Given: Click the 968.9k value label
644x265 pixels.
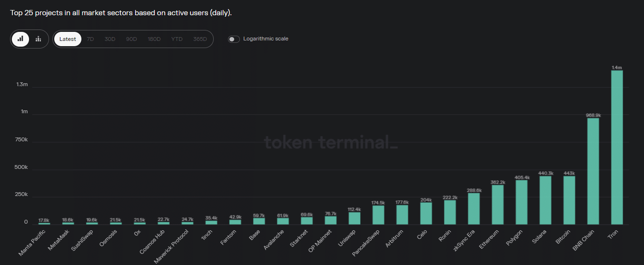Looking at the screenshot, I should [x=593, y=115].
